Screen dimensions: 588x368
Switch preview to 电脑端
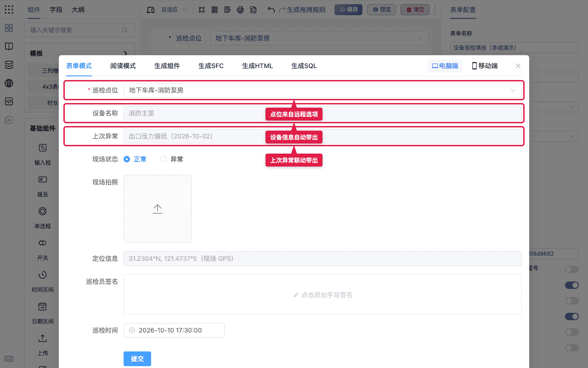pyautogui.click(x=445, y=66)
